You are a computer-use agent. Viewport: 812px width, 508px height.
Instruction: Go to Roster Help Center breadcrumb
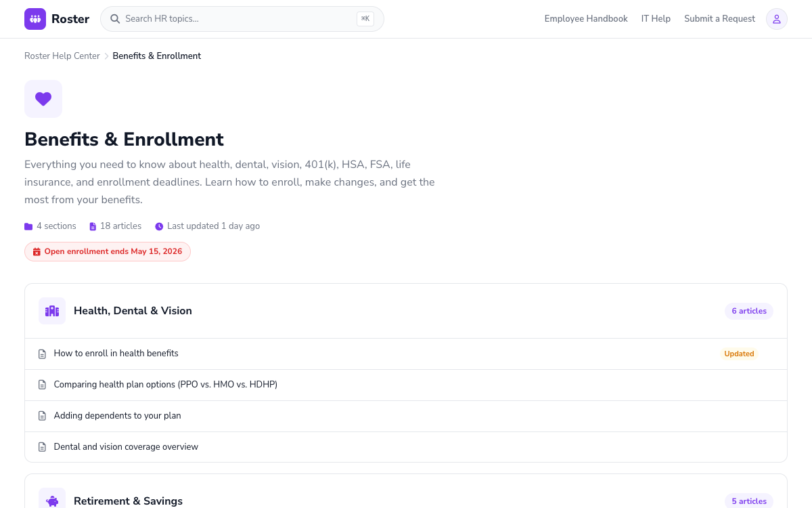[x=62, y=56]
